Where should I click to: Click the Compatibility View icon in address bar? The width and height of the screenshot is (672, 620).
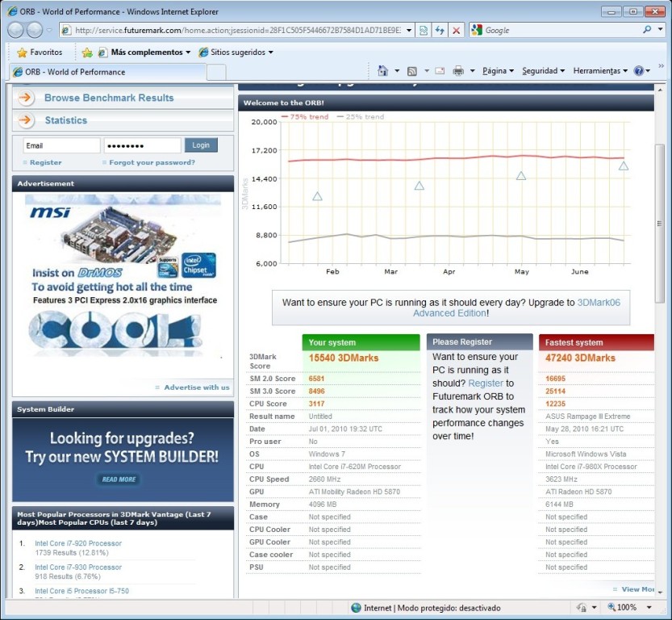[424, 31]
